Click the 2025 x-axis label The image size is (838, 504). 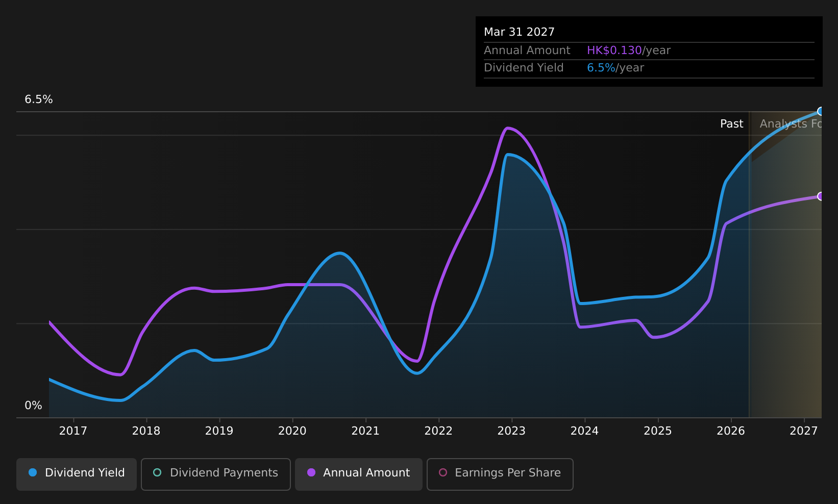[x=658, y=431]
